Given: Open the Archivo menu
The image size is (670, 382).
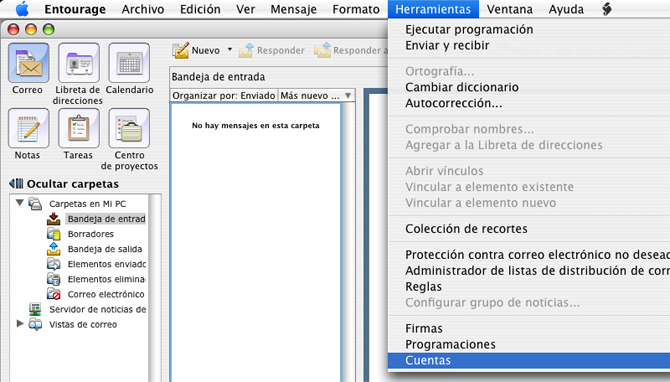Looking at the screenshot, I should pyautogui.click(x=143, y=9).
